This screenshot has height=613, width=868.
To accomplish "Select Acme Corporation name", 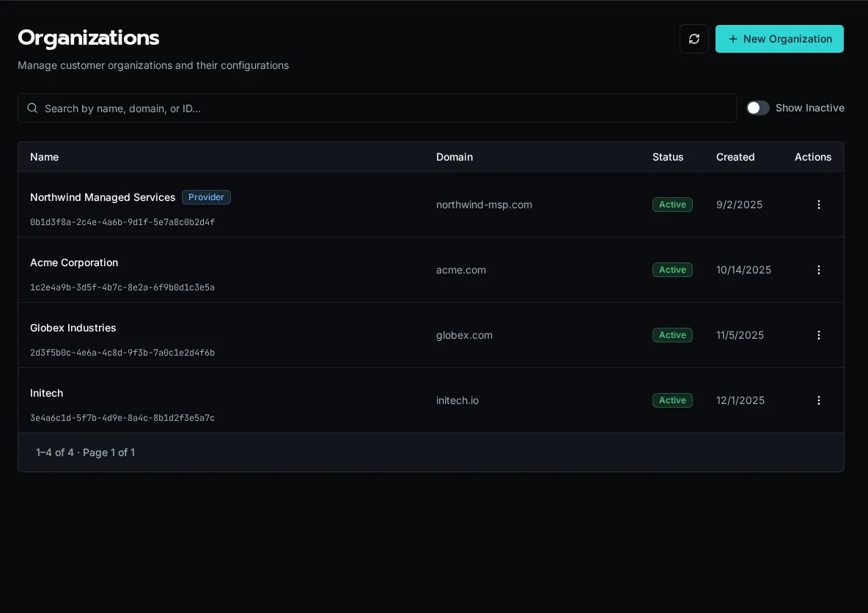I will click(x=73, y=263).
